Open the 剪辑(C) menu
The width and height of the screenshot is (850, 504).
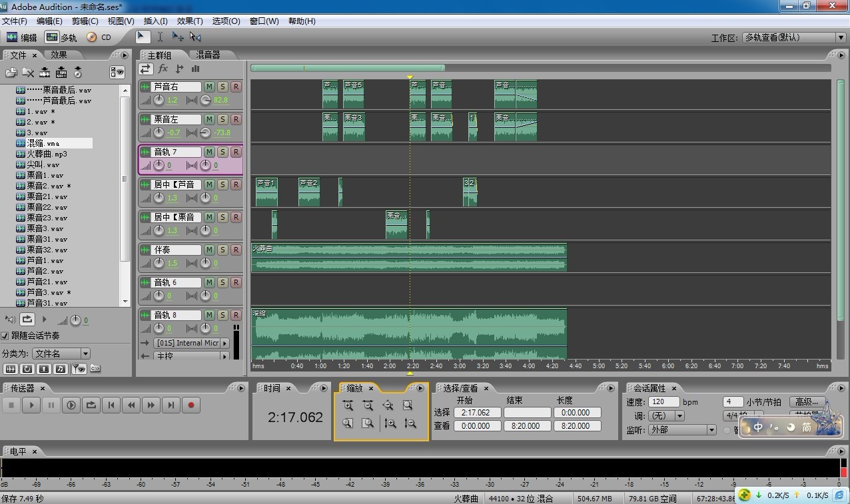coord(85,21)
